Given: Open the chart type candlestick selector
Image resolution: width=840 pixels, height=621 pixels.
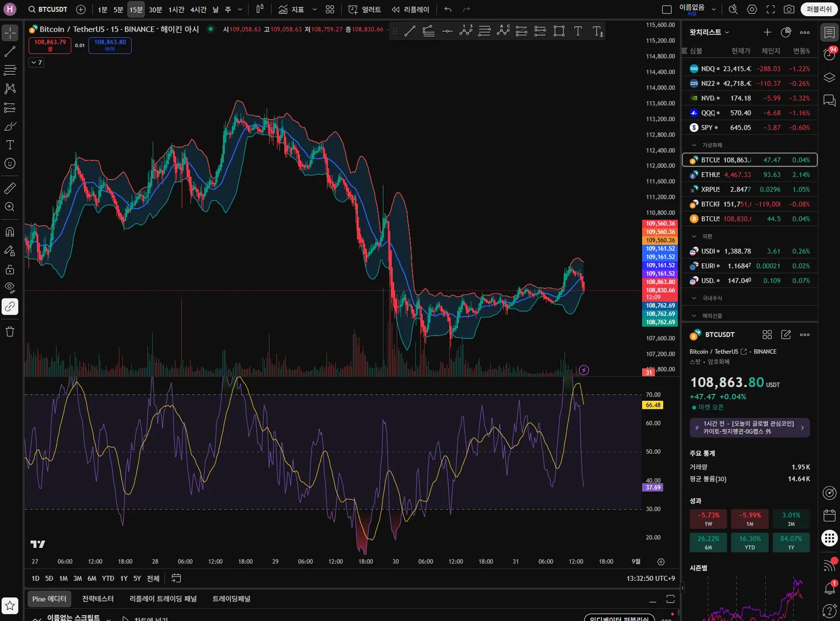Looking at the screenshot, I should coord(260,9).
